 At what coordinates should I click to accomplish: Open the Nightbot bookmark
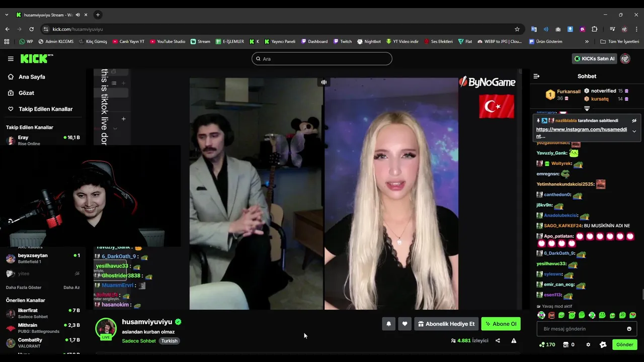coord(369,42)
